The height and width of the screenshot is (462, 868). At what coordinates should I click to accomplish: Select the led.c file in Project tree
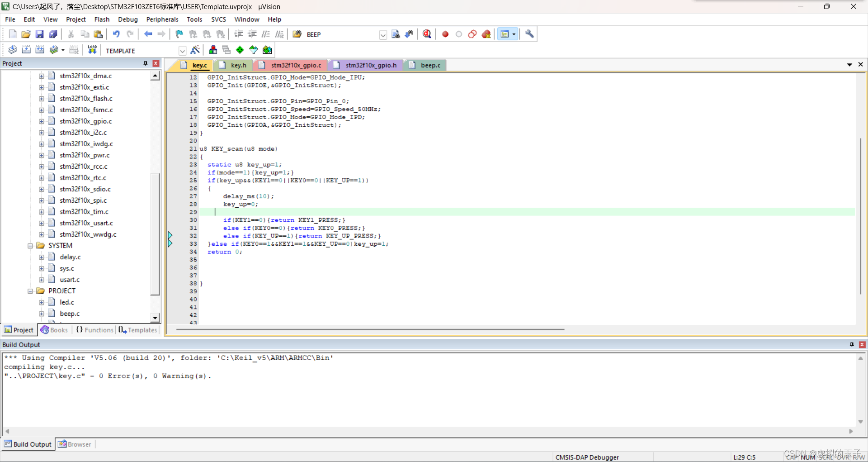click(66, 302)
